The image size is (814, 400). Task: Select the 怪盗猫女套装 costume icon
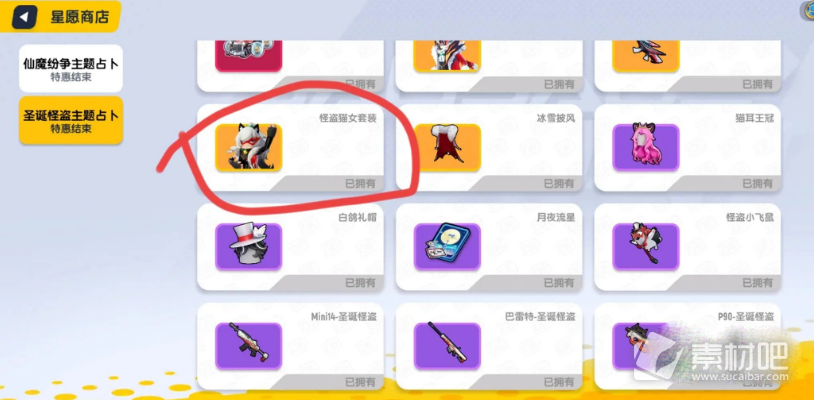(249, 147)
